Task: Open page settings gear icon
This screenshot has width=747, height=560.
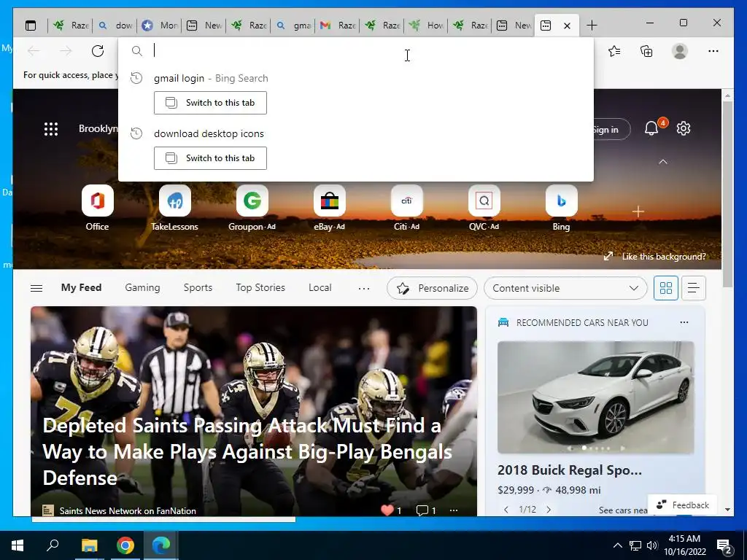Action: (684, 128)
